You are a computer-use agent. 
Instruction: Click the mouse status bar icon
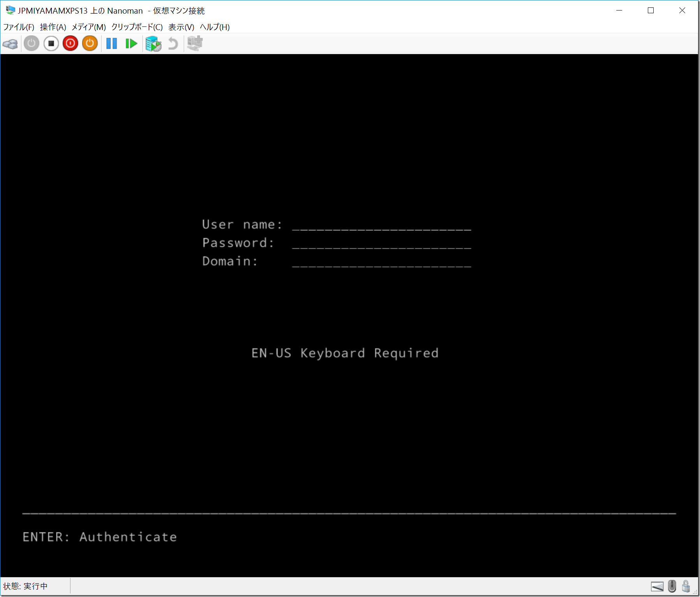[672, 586]
